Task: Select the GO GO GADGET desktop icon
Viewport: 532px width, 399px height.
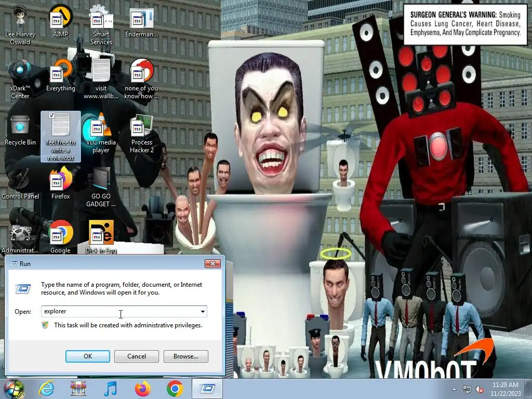Action: point(101,188)
